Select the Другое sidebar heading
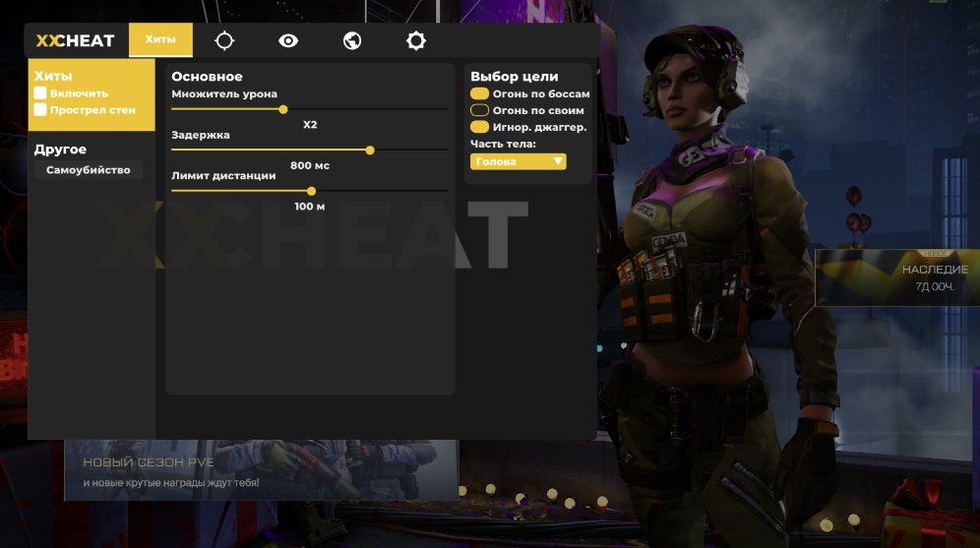The width and height of the screenshot is (980, 548). [x=60, y=150]
